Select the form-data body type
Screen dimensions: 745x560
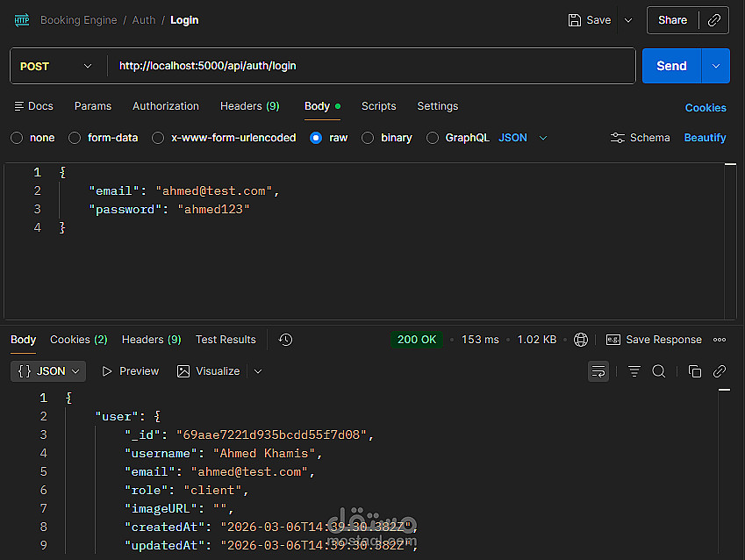click(x=75, y=138)
